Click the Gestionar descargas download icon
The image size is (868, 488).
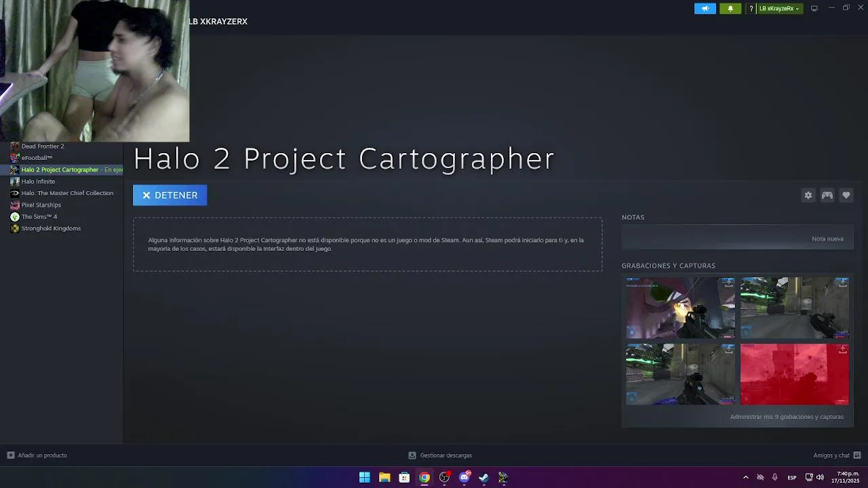click(412, 455)
